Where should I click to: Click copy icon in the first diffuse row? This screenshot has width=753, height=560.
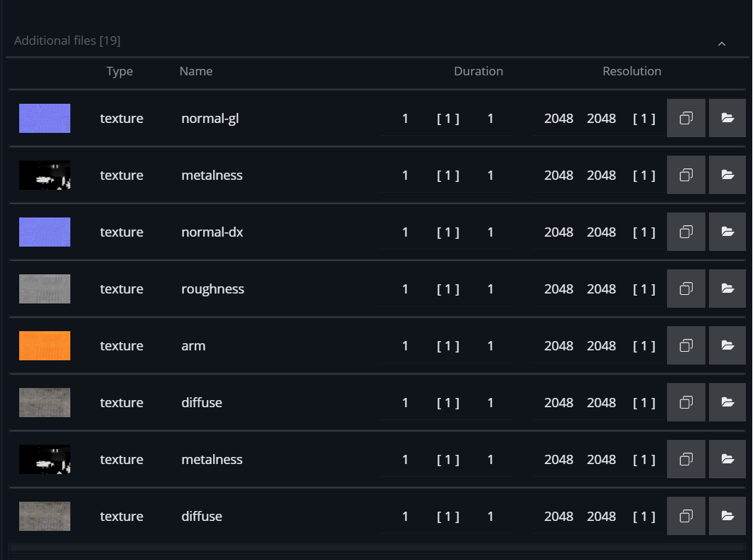click(x=686, y=402)
